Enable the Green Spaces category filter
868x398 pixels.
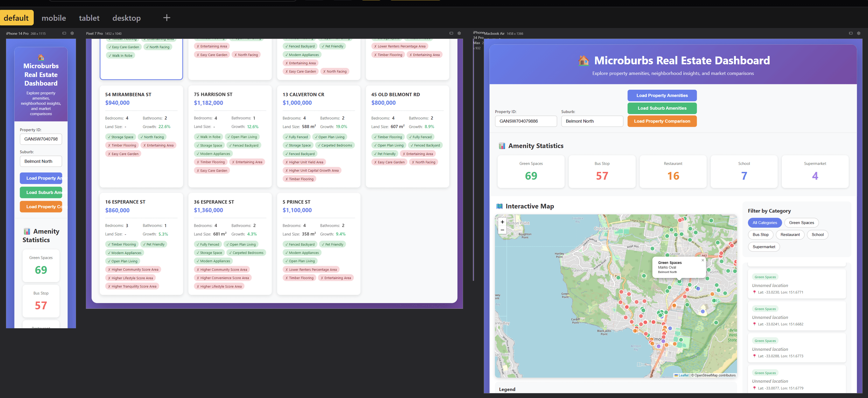pyautogui.click(x=801, y=222)
